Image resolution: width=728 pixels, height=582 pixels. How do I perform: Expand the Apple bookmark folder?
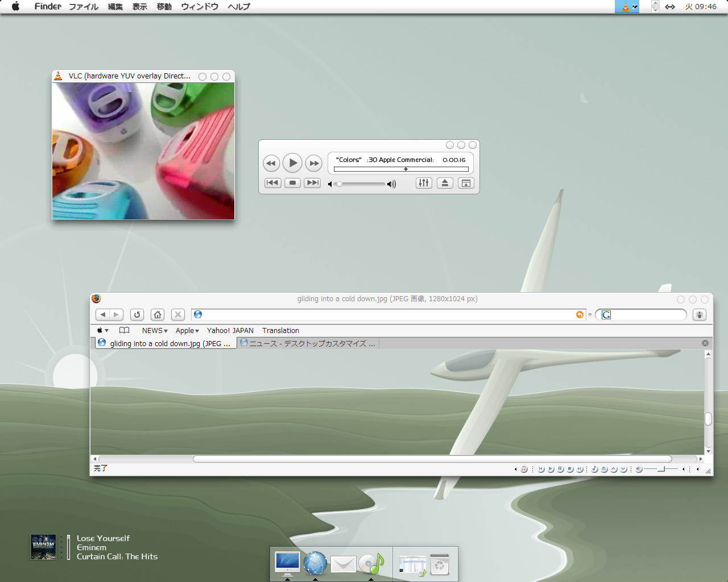point(187,330)
